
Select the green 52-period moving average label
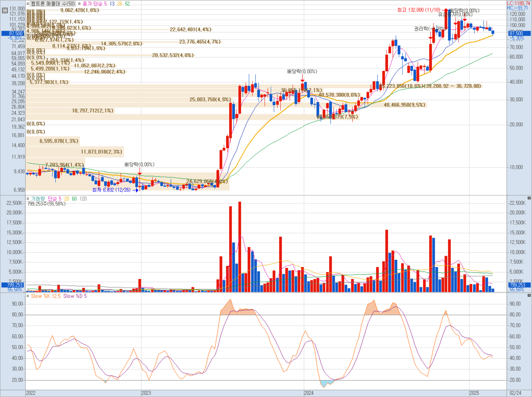click(127, 4)
